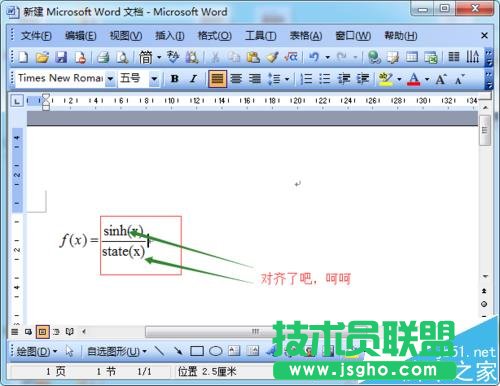Click the Insert Table icon
This screenshot has width=500, height=386.
tap(412, 57)
